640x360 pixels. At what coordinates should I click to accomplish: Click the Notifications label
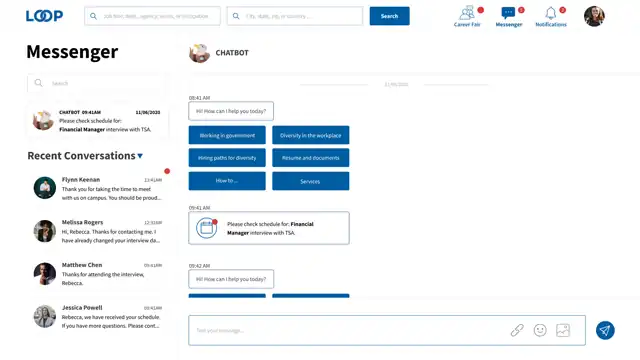tap(551, 24)
